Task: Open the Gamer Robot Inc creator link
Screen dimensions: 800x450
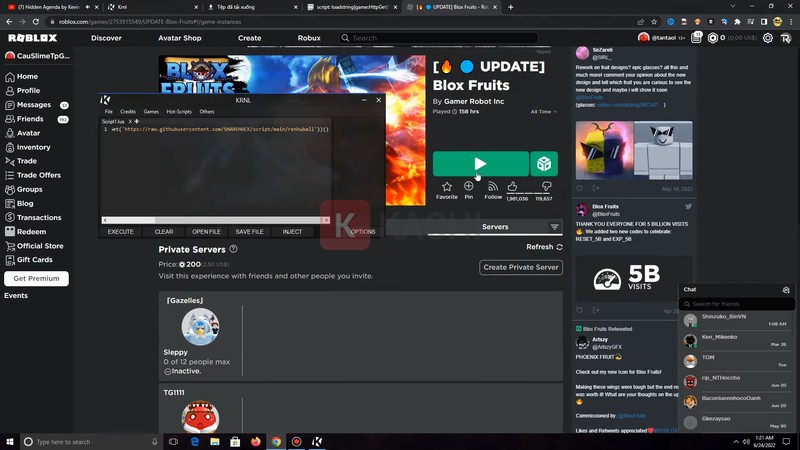Action: [474, 101]
